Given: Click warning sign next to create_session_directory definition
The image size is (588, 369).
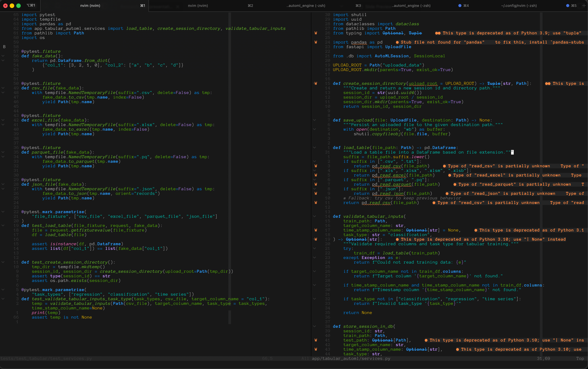Looking at the screenshot, I should tap(316, 83).
